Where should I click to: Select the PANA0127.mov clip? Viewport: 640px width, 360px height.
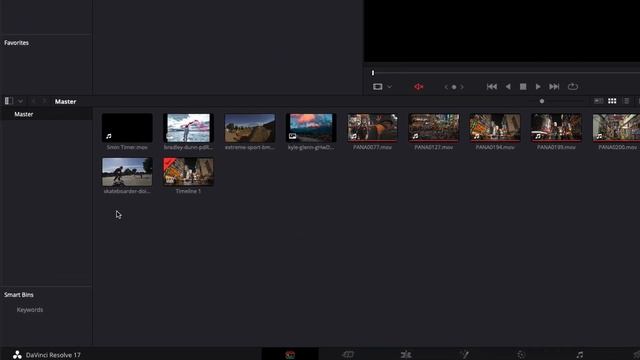[433, 128]
